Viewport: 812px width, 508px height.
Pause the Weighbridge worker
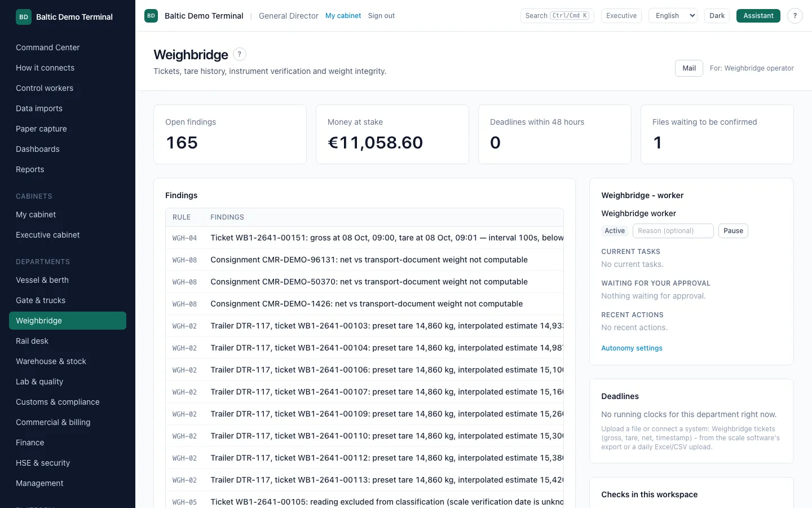pyautogui.click(x=733, y=231)
